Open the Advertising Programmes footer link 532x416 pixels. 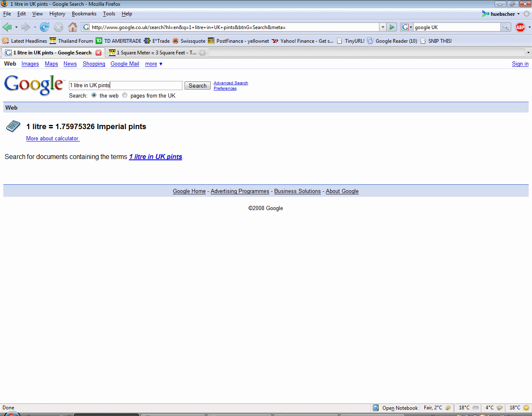coord(240,191)
